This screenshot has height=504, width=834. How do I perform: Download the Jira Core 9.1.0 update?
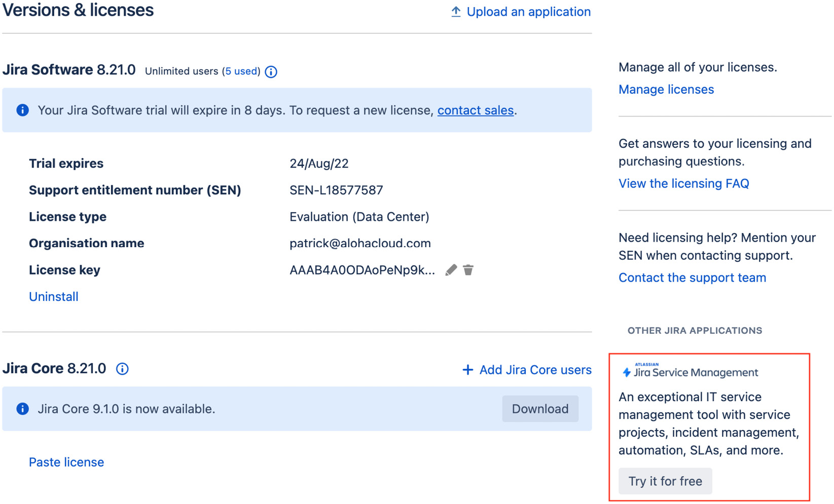[x=539, y=409]
